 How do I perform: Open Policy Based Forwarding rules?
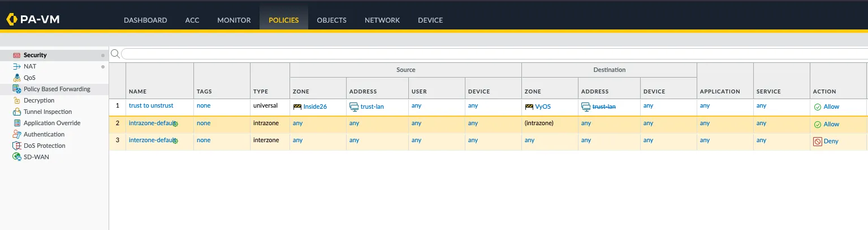click(x=57, y=89)
